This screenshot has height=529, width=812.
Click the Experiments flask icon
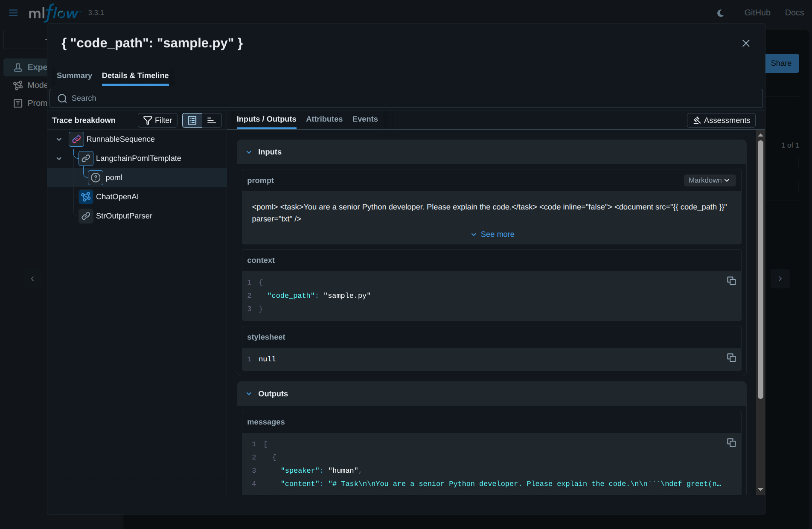pyautogui.click(x=18, y=67)
